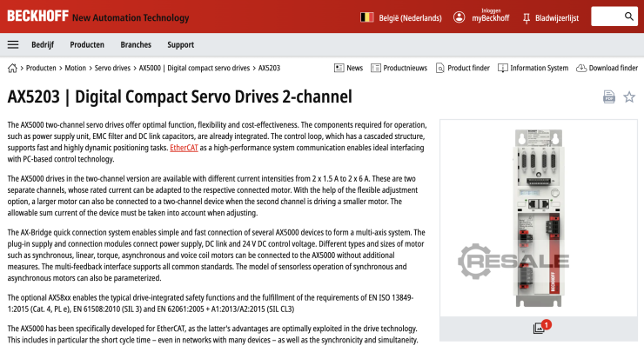Bookmark page with star icon
This screenshot has width=644, height=352.
click(x=629, y=96)
